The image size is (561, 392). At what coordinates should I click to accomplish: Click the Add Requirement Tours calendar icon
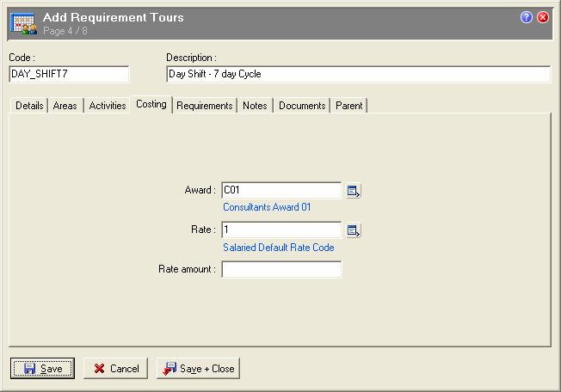23,23
